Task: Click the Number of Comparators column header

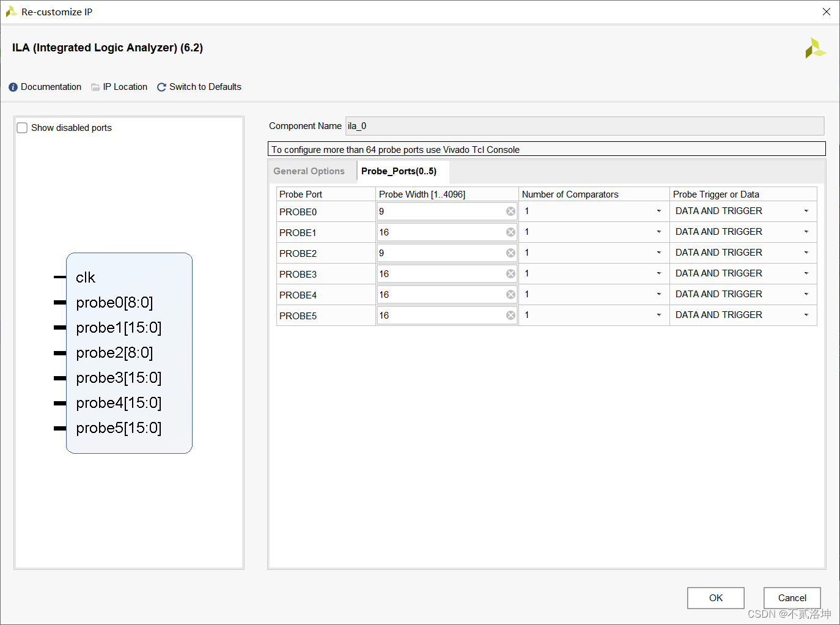Action: pos(594,194)
